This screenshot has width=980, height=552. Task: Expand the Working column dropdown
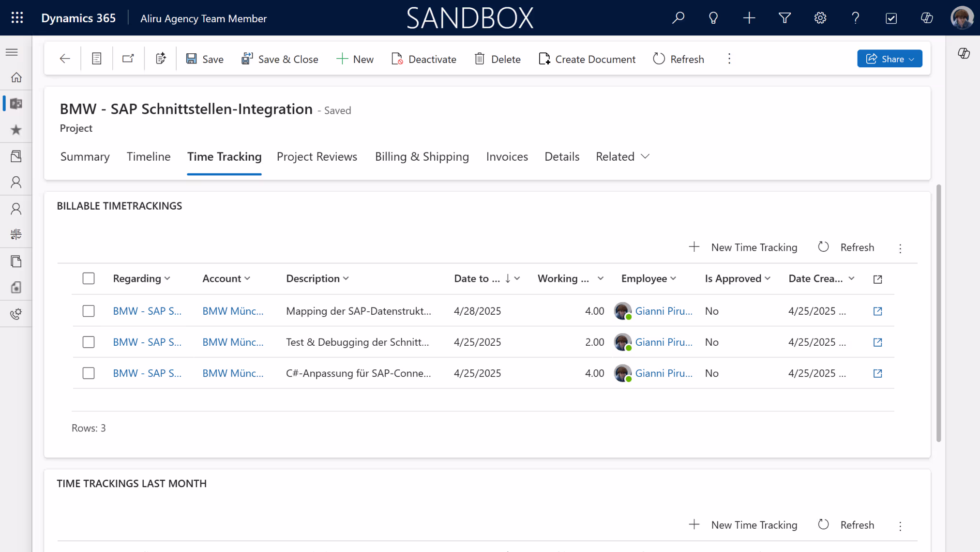coord(601,278)
